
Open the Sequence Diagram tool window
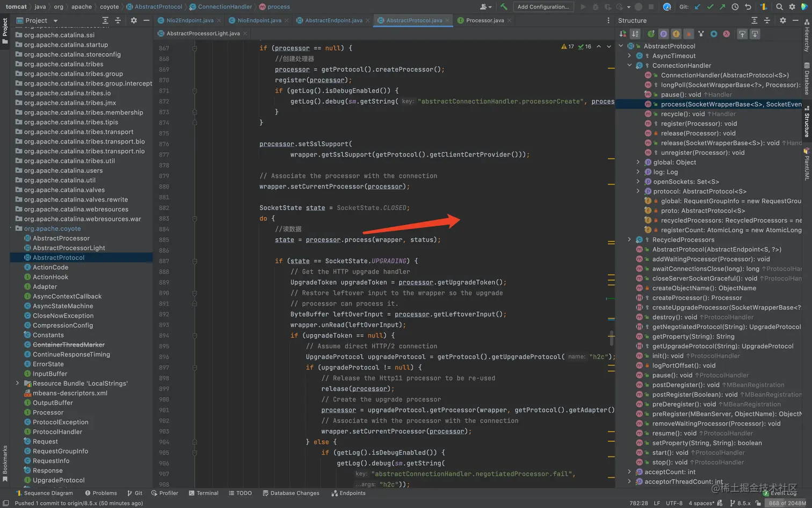click(44, 493)
